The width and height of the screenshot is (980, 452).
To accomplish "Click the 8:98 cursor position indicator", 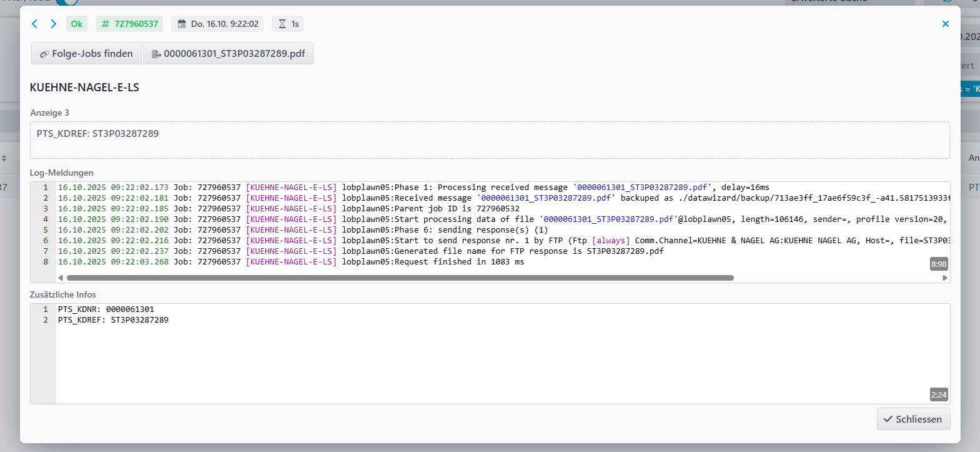I will pyautogui.click(x=939, y=264).
